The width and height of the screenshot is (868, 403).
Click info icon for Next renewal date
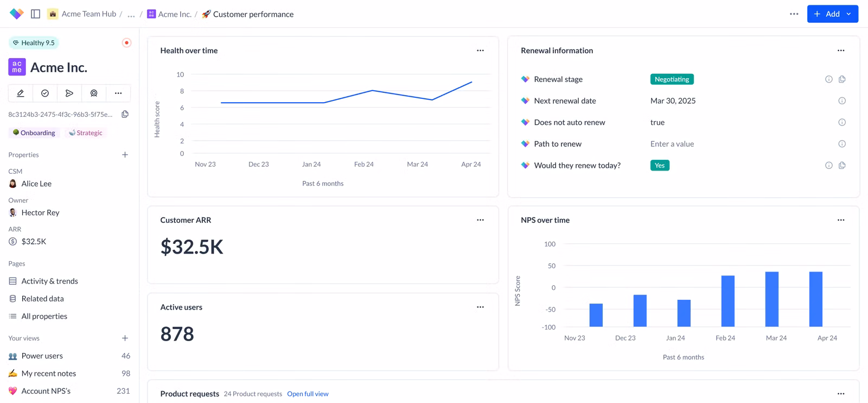coord(842,101)
